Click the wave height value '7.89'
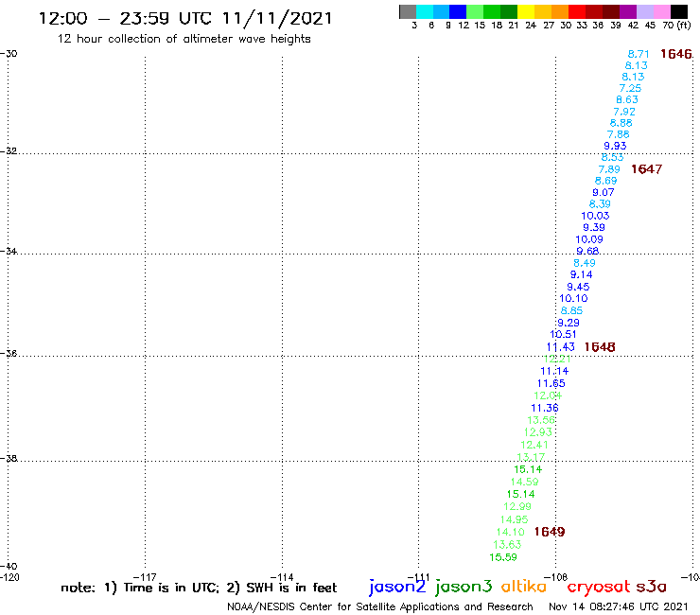Screen dimensions: 700x615 [x=609, y=169]
